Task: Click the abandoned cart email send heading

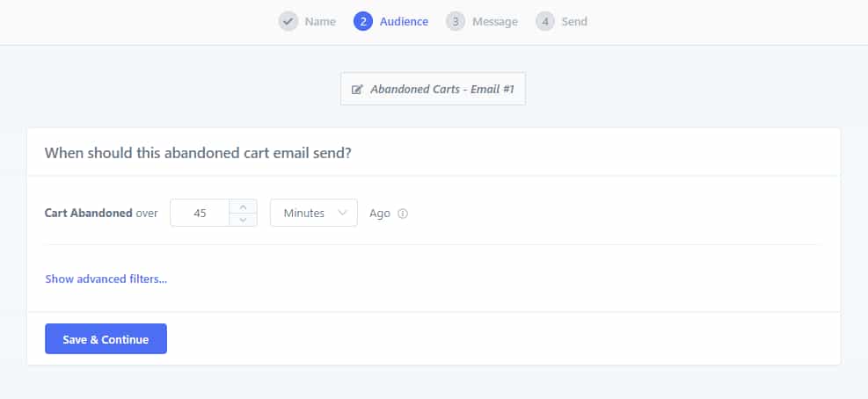Action: pyautogui.click(x=198, y=153)
